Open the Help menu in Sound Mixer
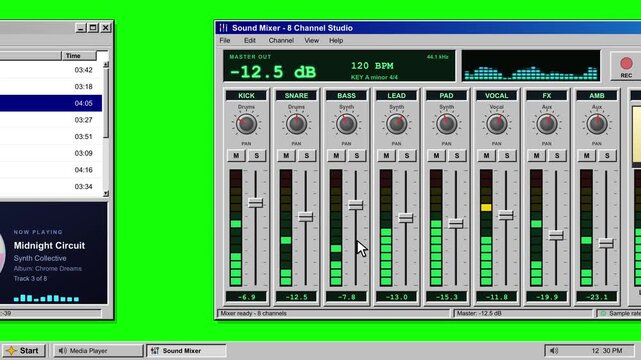This screenshot has height=360, width=641. 336,40
